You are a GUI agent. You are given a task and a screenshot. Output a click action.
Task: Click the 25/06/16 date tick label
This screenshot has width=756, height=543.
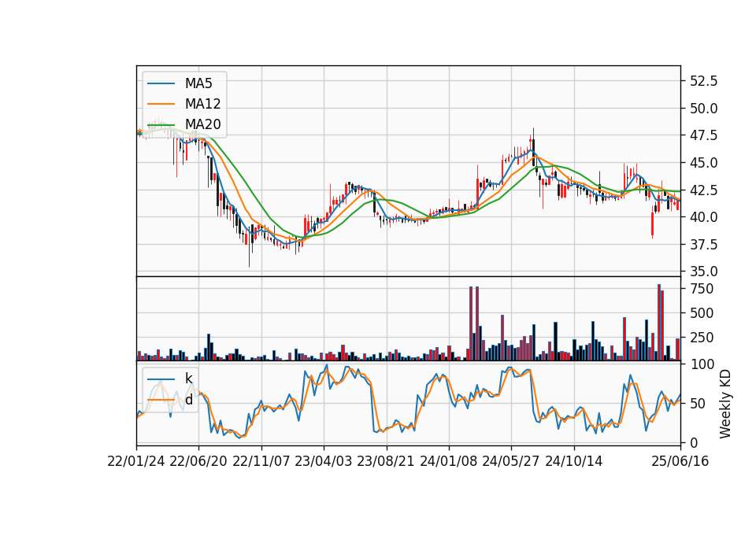coord(680,462)
